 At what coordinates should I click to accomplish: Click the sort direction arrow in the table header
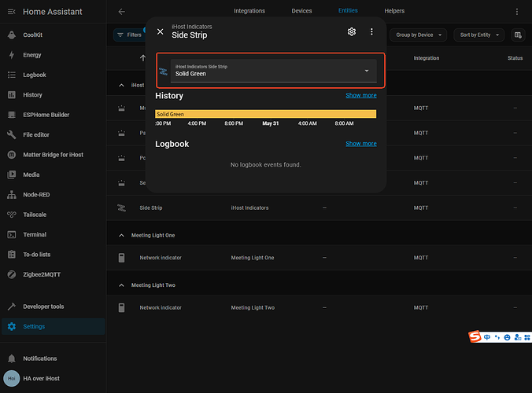pyautogui.click(x=142, y=58)
